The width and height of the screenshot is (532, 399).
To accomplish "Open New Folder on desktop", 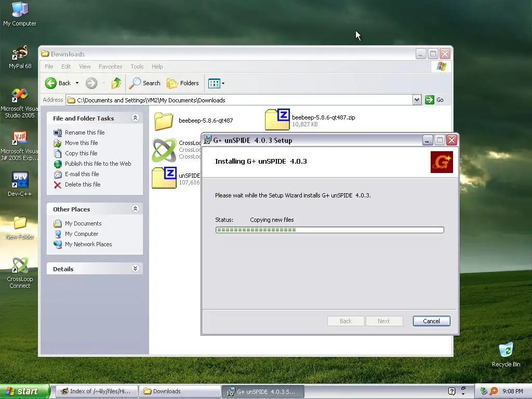I will pos(20,228).
